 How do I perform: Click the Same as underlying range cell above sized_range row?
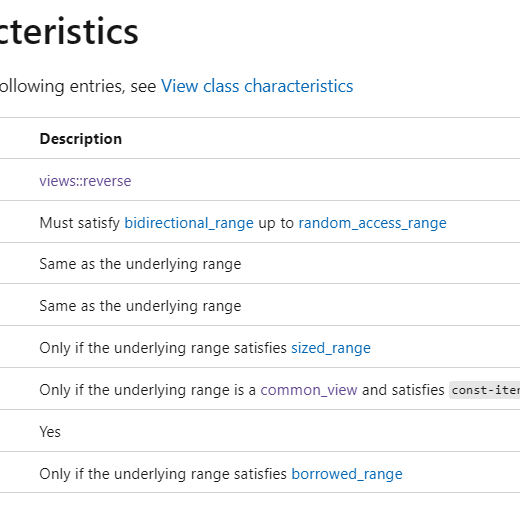(x=140, y=306)
